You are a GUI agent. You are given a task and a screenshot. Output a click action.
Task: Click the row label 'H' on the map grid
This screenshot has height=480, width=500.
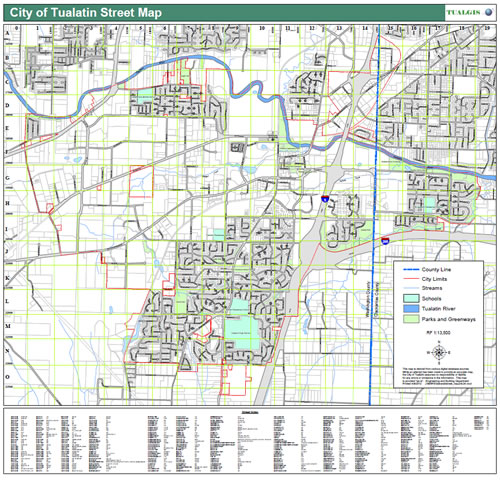[7, 203]
